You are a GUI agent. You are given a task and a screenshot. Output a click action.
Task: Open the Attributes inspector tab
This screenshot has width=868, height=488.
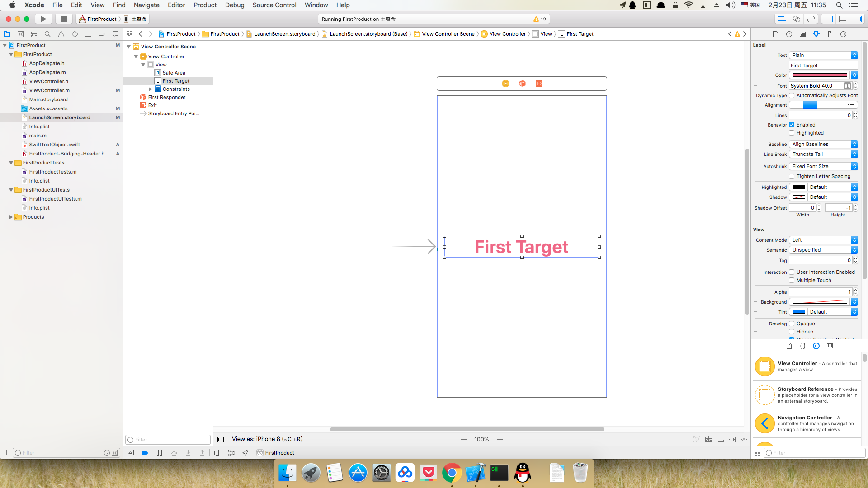pos(816,34)
